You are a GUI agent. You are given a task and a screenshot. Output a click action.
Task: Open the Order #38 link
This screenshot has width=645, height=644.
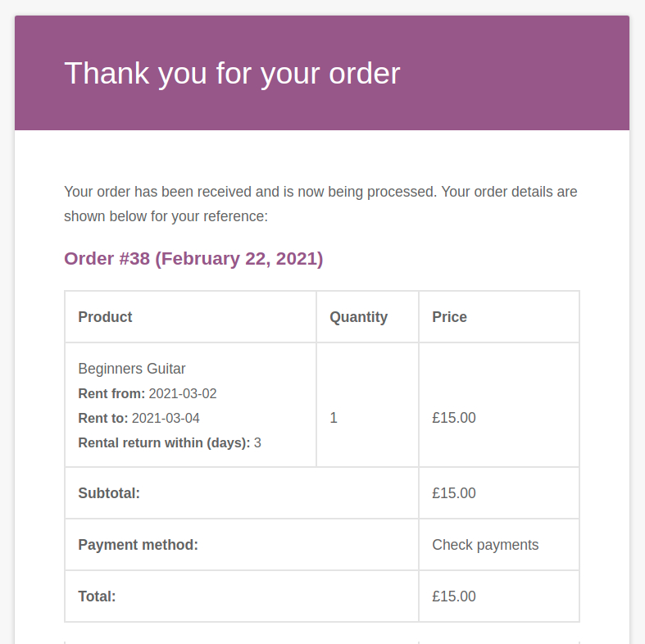coord(193,259)
